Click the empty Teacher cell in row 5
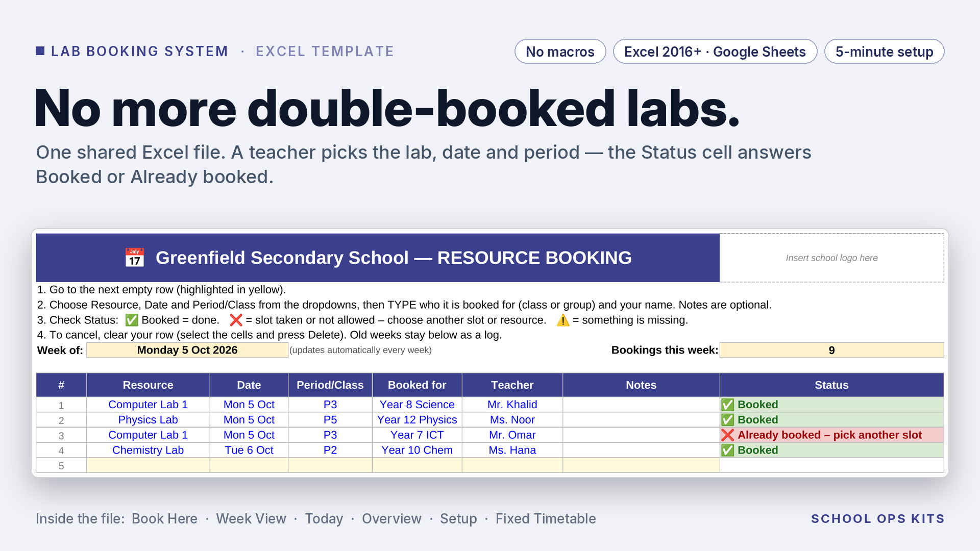Image resolution: width=980 pixels, height=551 pixels. pyautogui.click(x=512, y=465)
